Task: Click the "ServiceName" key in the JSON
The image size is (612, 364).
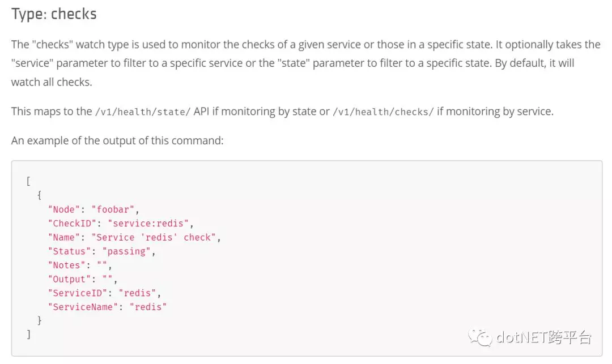Action: click(x=83, y=307)
